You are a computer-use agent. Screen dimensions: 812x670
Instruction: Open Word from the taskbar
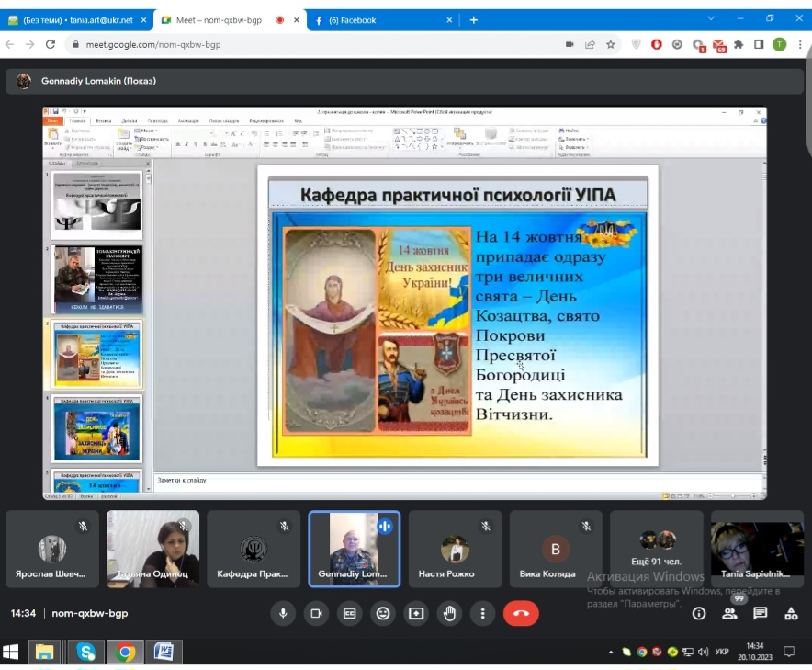pos(164,652)
